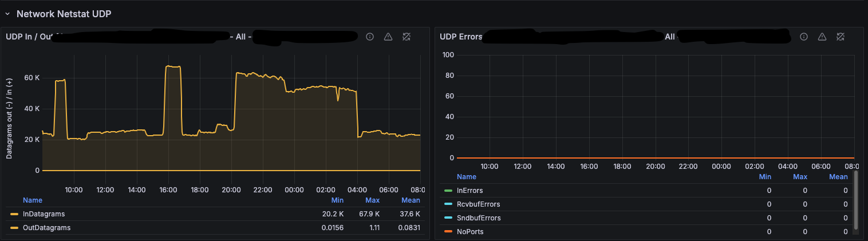Screen dimensions: 868x241
Task: Collapse the Network Netstat UDP row
Action: click(x=7, y=14)
